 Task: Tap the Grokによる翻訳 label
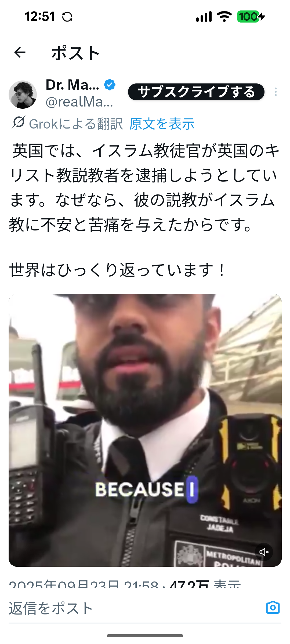coord(76,124)
